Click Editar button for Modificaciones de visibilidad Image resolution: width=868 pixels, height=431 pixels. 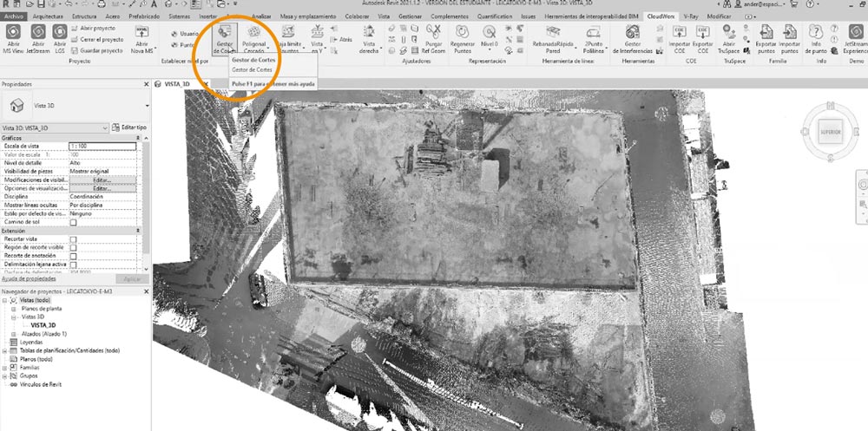[x=102, y=180]
